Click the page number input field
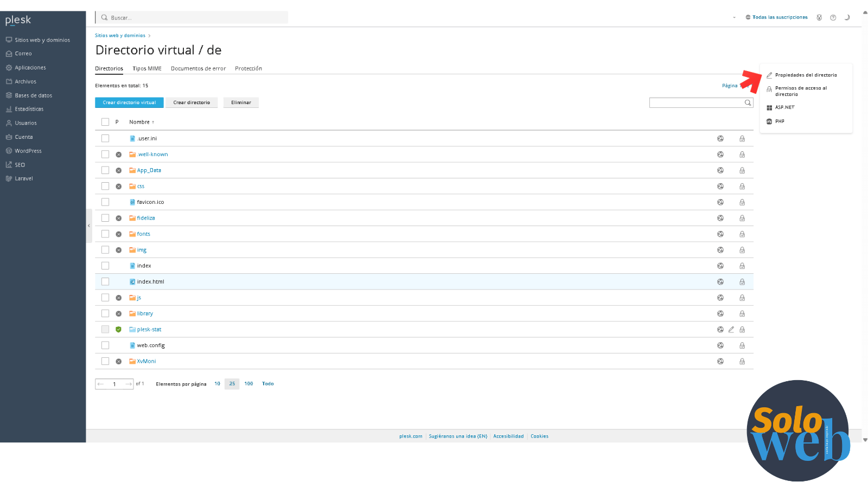The height and width of the screenshot is (488, 868). coord(114,384)
